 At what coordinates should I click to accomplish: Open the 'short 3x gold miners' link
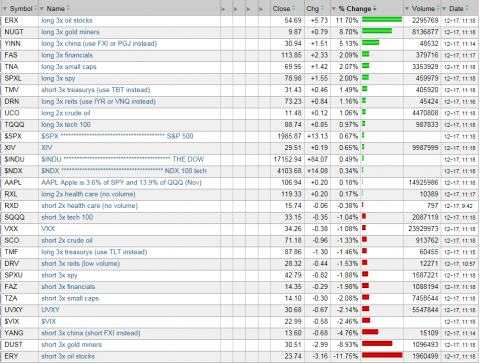coord(71,344)
